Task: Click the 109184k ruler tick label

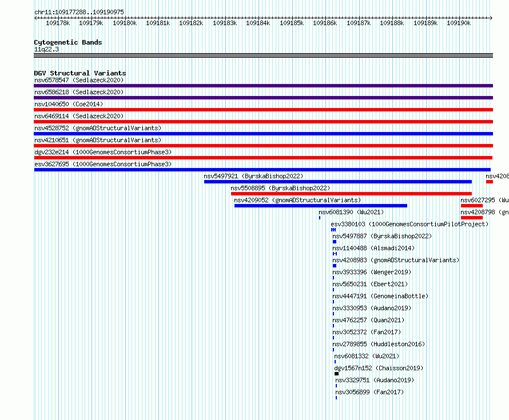Action: (x=258, y=23)
